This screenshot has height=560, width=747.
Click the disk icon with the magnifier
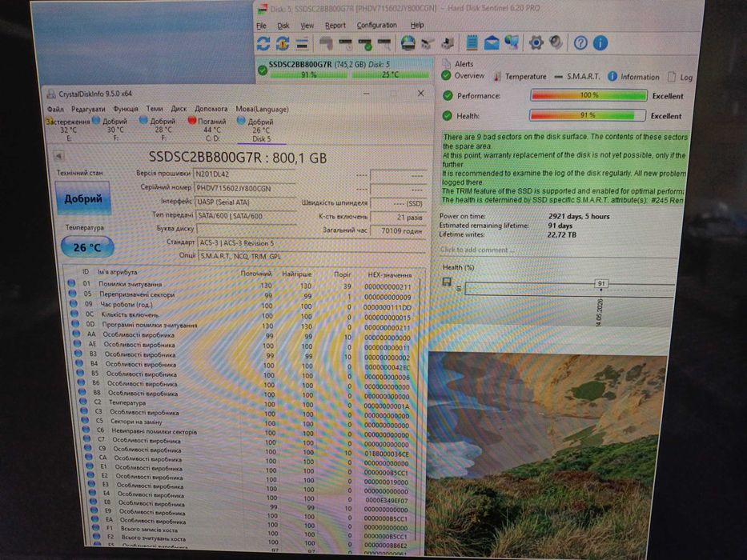point(384,44)
